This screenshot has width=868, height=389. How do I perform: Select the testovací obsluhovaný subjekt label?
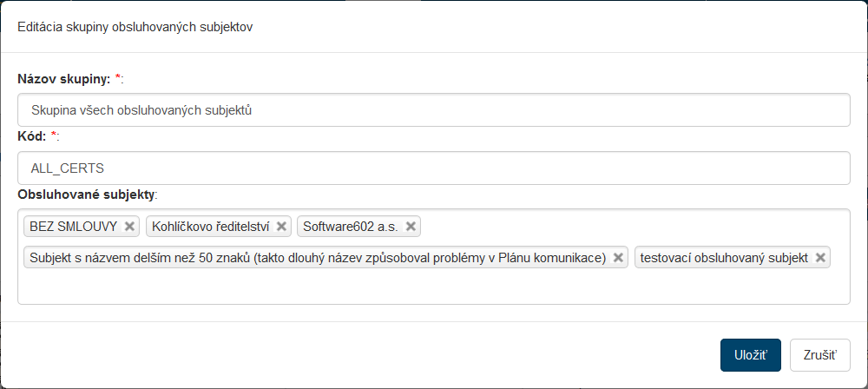[724, 258]
